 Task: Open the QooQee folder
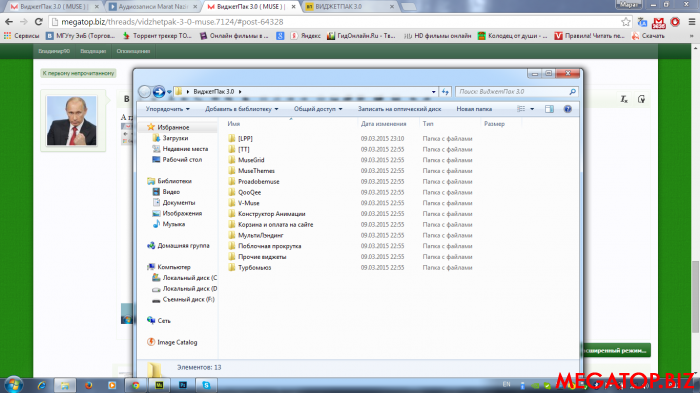tap(249, 192)
